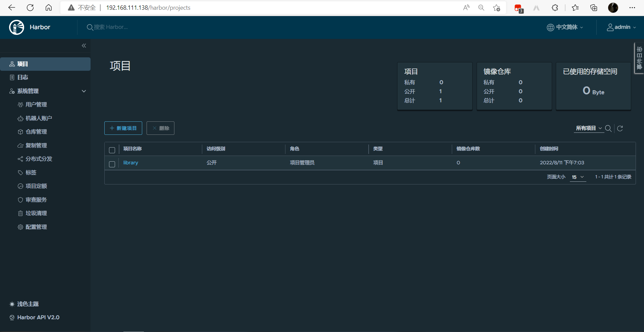The image size is (644, 332).
Task: Collapse the 系统管理 section chevron
Action: [x=84, y=91]
